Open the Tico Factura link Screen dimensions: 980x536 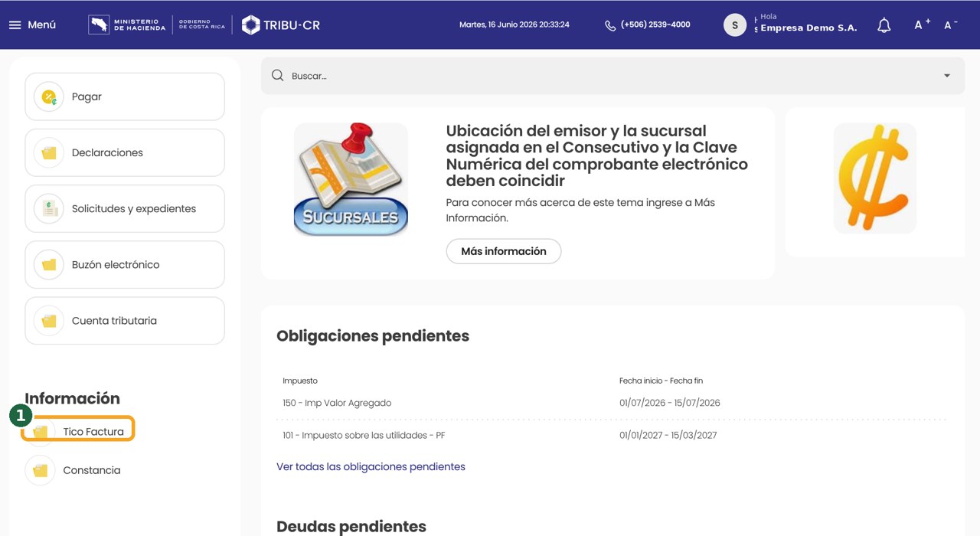pyautogui.click(x=93, y=432)
